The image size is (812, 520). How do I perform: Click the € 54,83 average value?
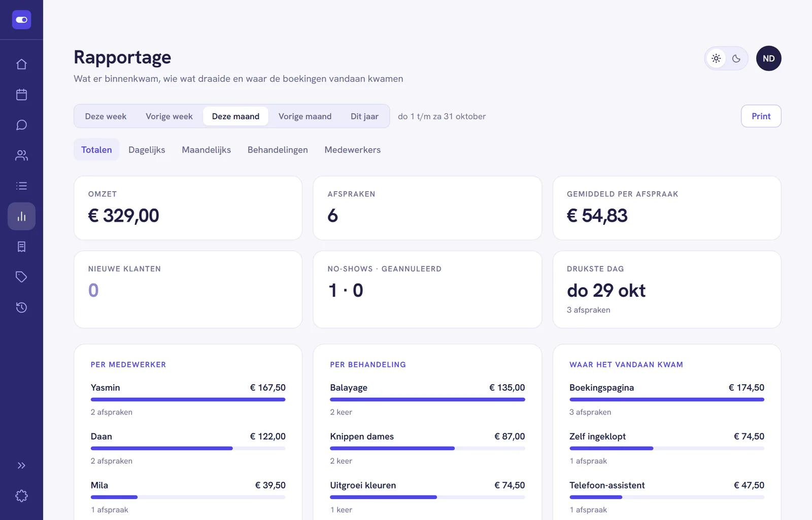tap(597, 216)
